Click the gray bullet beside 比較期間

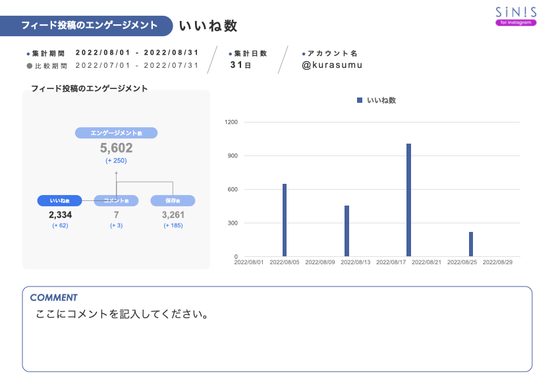point(27,65)
